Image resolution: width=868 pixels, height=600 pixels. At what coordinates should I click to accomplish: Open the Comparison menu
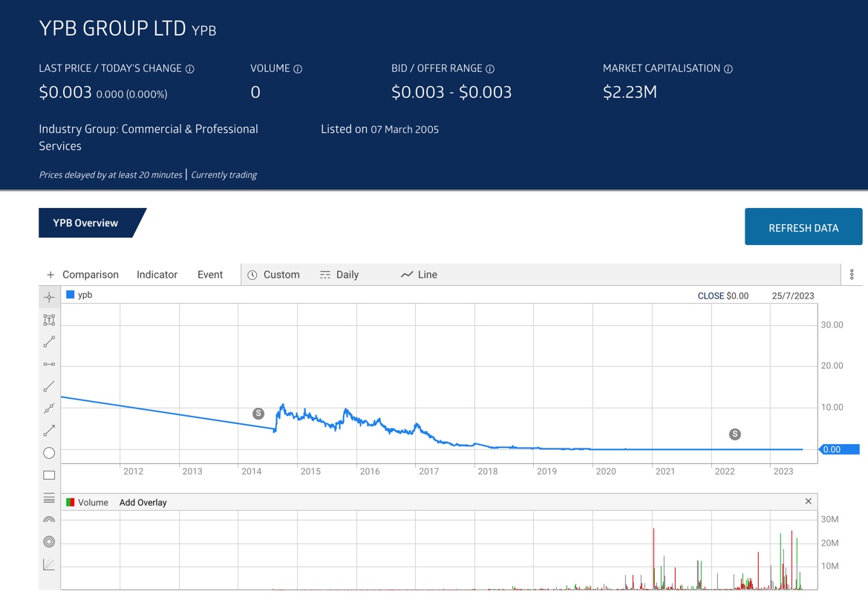point(91,275)
